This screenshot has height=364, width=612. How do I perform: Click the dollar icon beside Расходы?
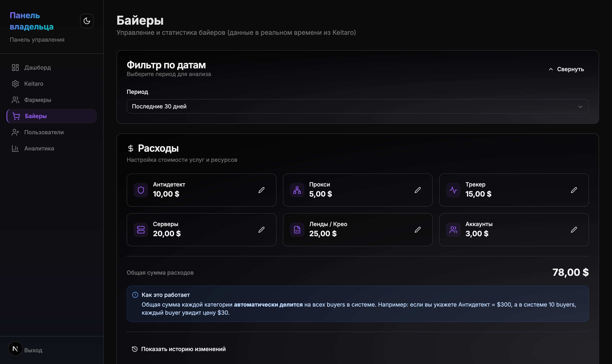click(x=131, y=148)
